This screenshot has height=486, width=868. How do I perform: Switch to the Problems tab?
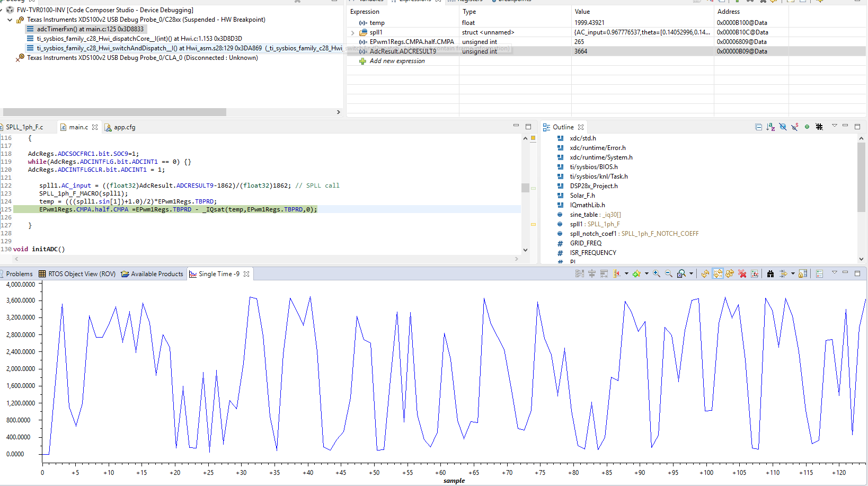19,274
